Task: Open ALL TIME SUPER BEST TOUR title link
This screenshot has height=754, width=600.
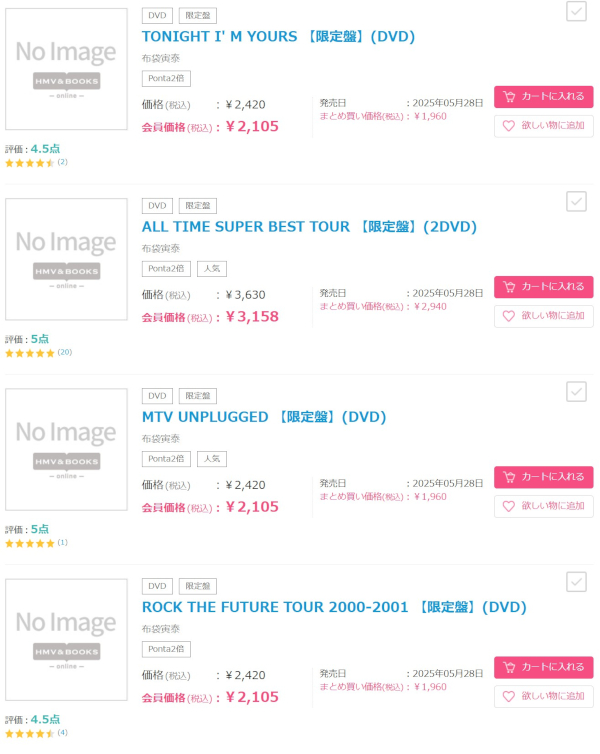Action: click(x=309, y=227)
